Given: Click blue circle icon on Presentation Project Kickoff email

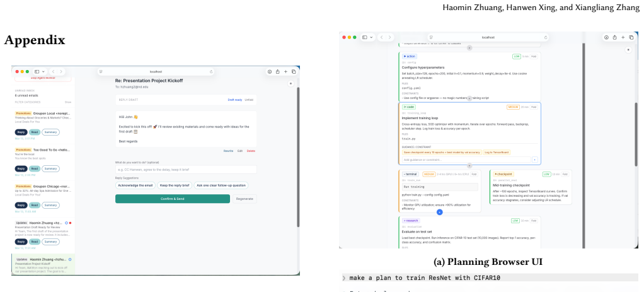Looking at the screenshot, I should click(70, 259).
